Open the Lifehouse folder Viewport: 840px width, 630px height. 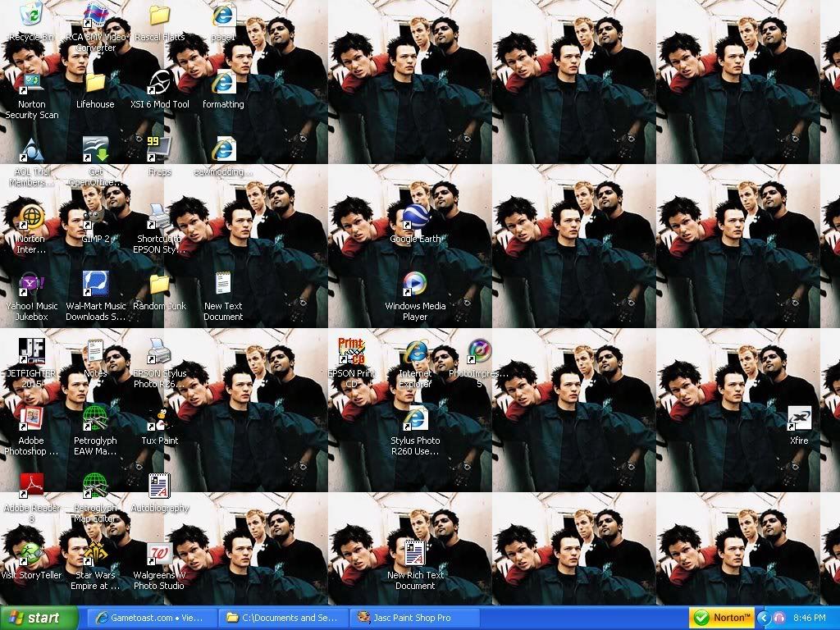click(x=95, y=82)
